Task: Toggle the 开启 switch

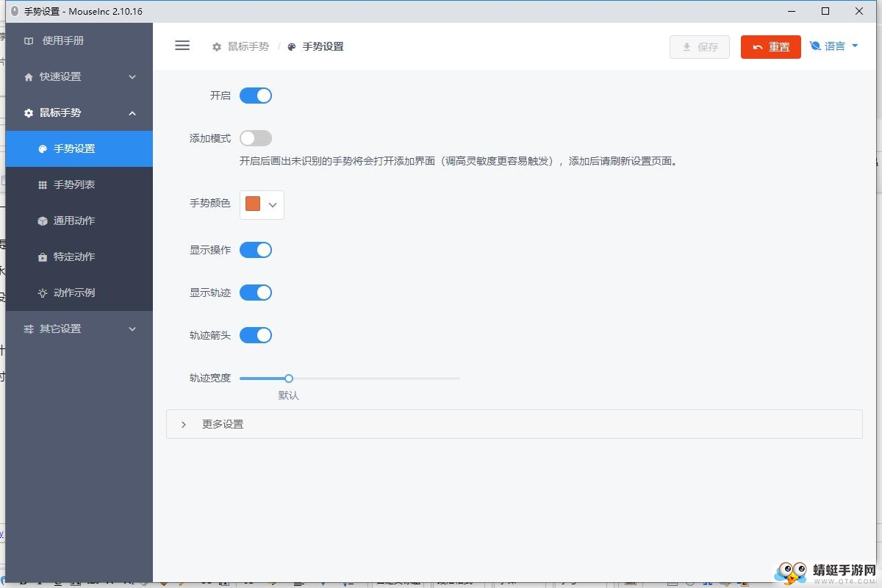Action: click(x=256, y=96)
